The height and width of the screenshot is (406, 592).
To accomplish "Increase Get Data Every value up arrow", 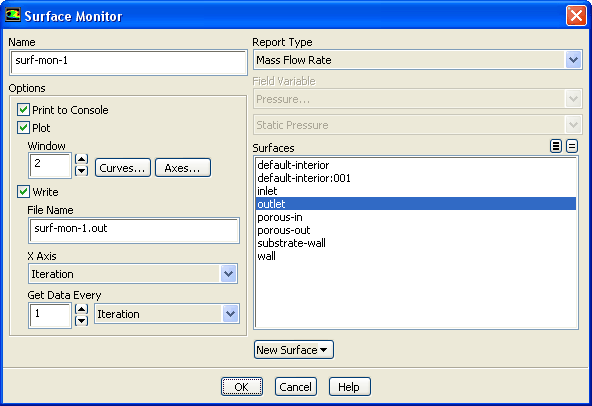I will [x=82, y=309].
